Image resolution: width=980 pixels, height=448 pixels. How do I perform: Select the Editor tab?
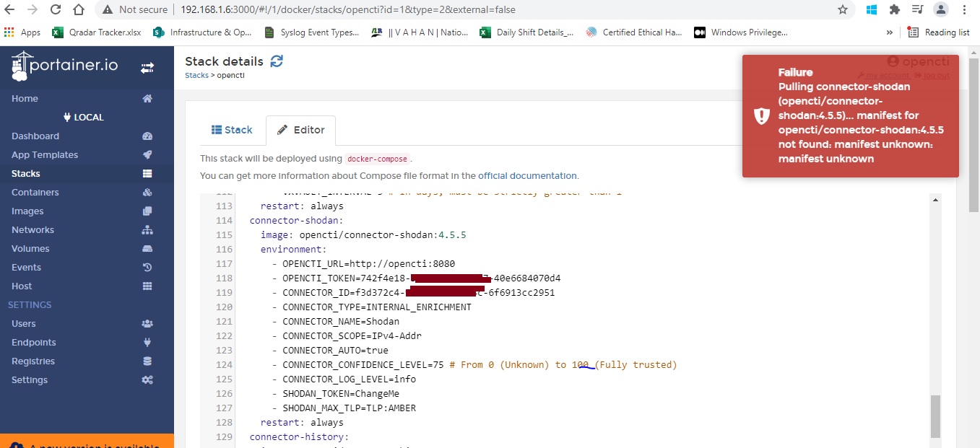[x=301, y=130]
